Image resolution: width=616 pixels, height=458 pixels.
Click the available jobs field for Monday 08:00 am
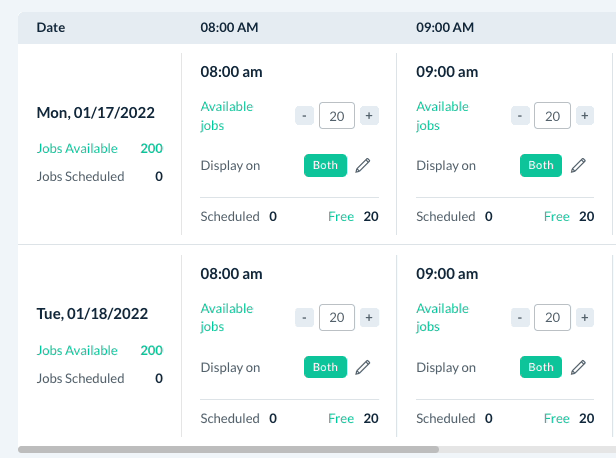click(337, 116)
